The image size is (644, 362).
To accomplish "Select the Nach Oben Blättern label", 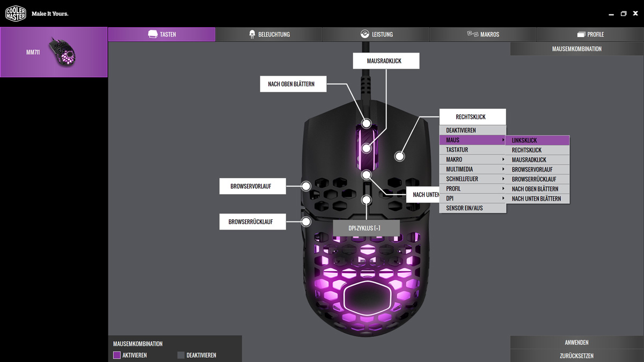I will click(293, 84).
